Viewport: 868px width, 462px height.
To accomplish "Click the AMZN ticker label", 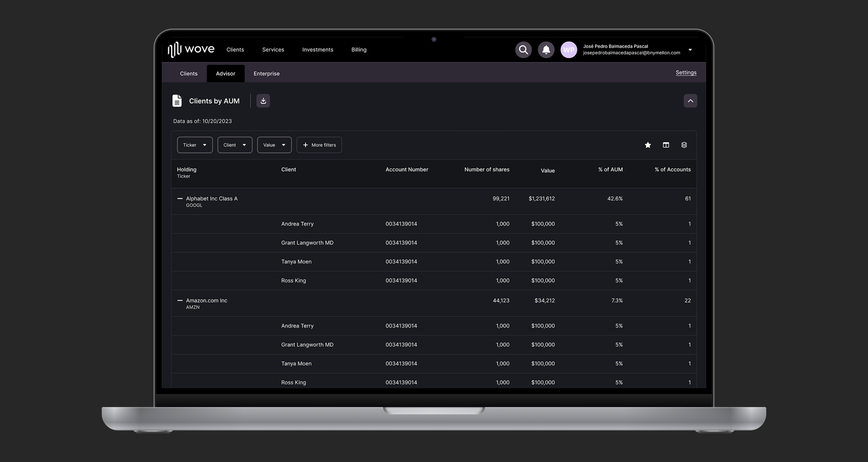I will tap(193, 307).
